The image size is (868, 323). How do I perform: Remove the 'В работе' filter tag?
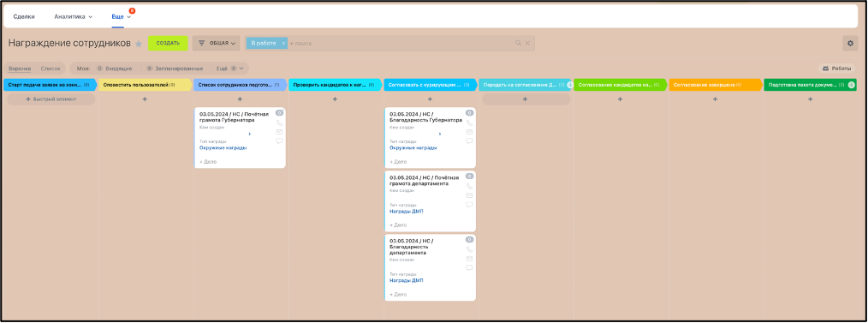tap(282, 43)
